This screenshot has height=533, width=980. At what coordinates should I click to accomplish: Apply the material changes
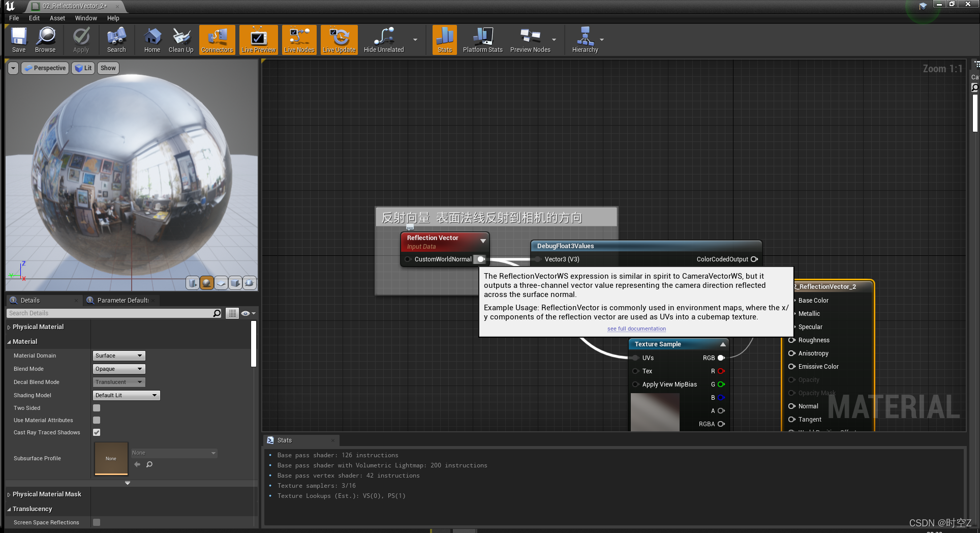click(x=81, y=40)
